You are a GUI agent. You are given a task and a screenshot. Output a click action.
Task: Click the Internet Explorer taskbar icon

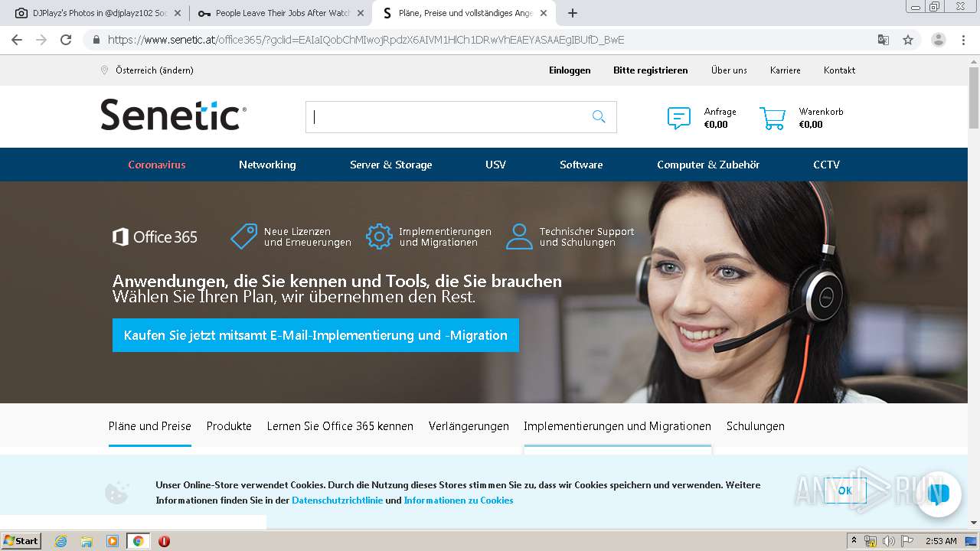click(x=60, y=541)
